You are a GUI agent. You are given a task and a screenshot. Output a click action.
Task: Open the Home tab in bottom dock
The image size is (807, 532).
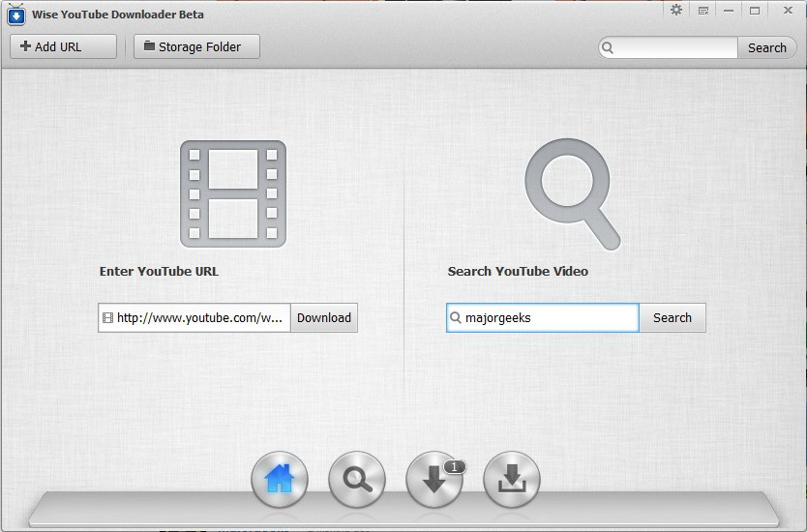(x=280, y=480)
